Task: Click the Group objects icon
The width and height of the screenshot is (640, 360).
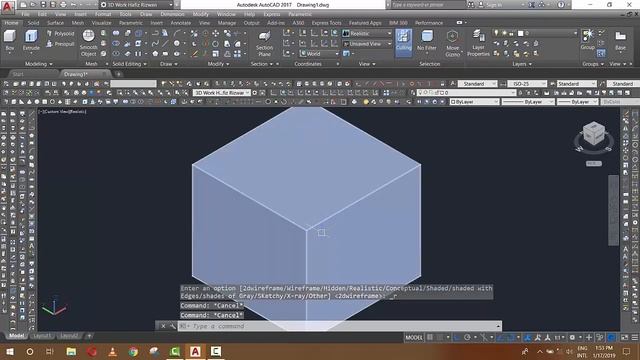Action: coord(588,40)
